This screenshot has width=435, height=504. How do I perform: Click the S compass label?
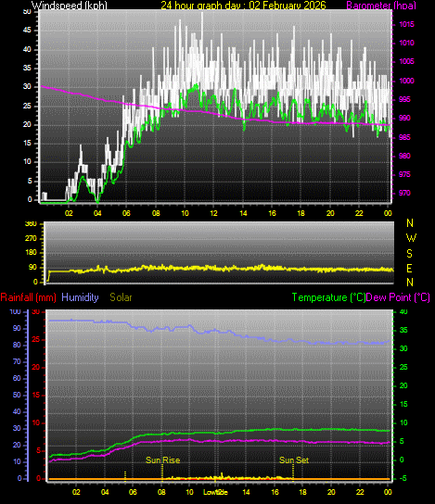(409, 254)
